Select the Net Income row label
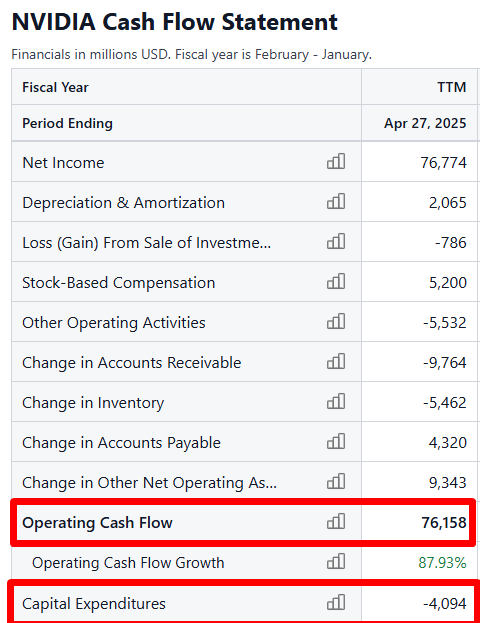 pyautogui.click(x=63, y=163)
